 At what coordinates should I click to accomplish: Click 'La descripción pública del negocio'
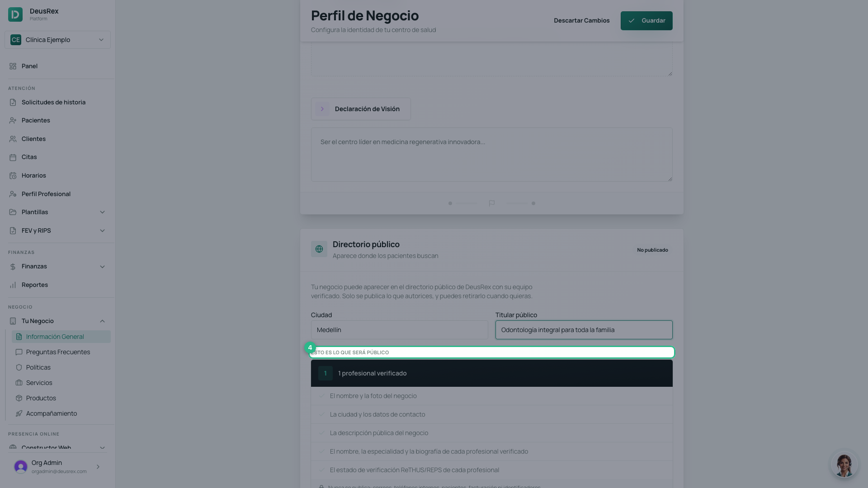[379, 433]
